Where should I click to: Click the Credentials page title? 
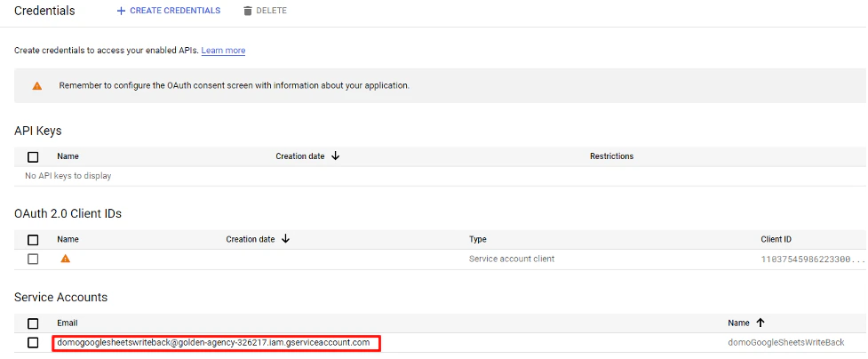coord(44,11)
